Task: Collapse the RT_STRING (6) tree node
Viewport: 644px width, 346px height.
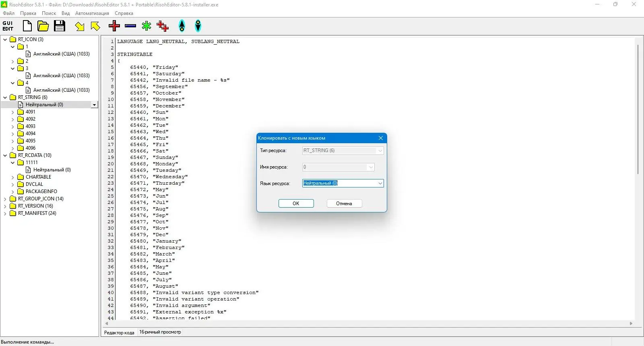Action: 5,97
